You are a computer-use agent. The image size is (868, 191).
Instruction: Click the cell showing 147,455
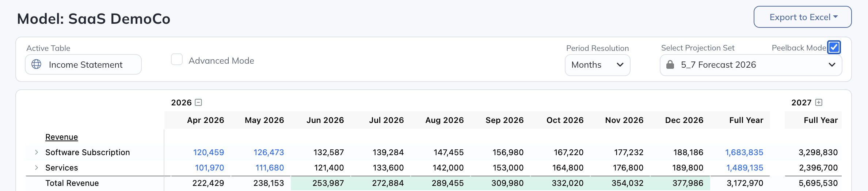pyautogui.click(x=449, y=152)
